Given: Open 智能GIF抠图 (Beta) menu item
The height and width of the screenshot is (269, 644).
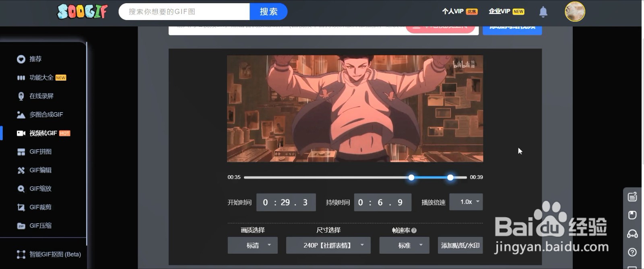Looking at the screenshot, I should point(55,254).
